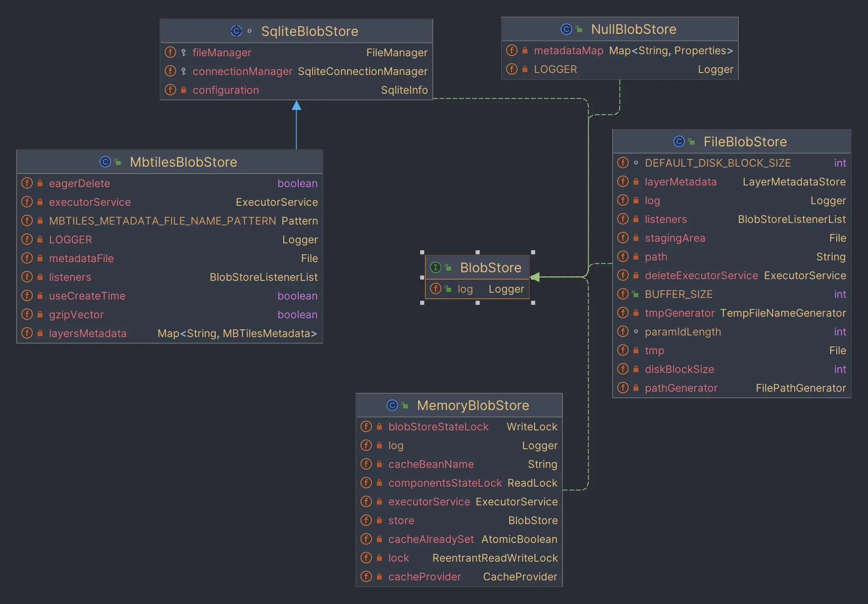The image size is (868, 604).
Task: Click the green implementation arrowhead at BlobStore
Action: (x=535, y=277)
